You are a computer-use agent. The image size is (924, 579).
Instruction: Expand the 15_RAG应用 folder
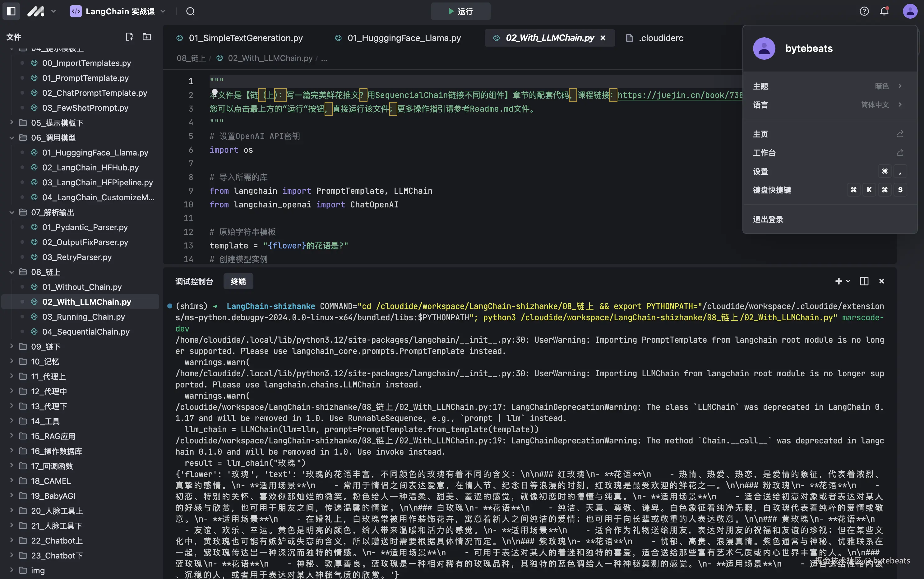click(x=81, y=436)
